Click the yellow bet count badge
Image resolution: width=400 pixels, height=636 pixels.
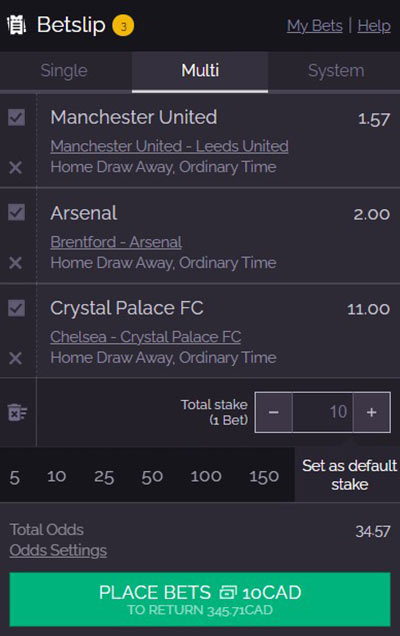coord(123,26)
